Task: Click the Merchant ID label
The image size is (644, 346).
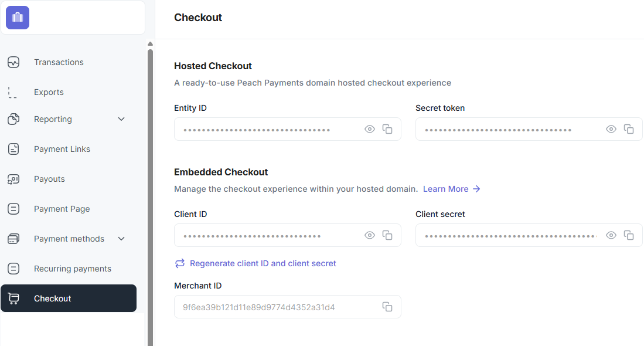Action: (x=198, y=286)
